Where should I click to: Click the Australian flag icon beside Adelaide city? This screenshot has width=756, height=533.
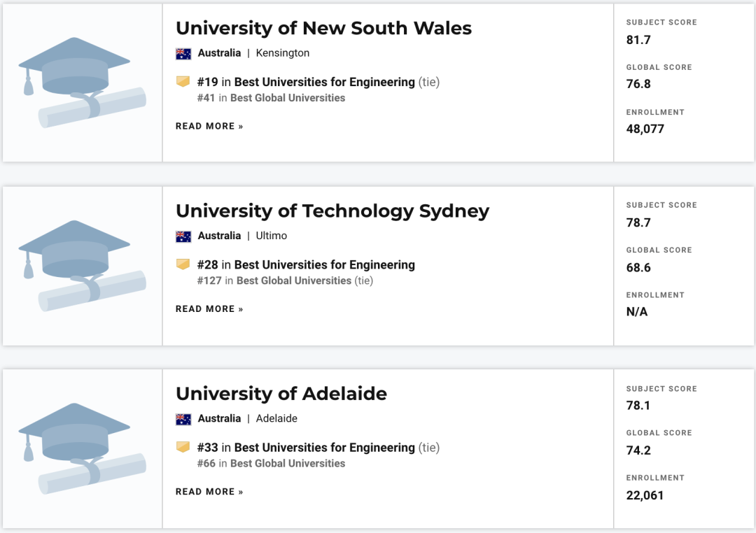183,419
